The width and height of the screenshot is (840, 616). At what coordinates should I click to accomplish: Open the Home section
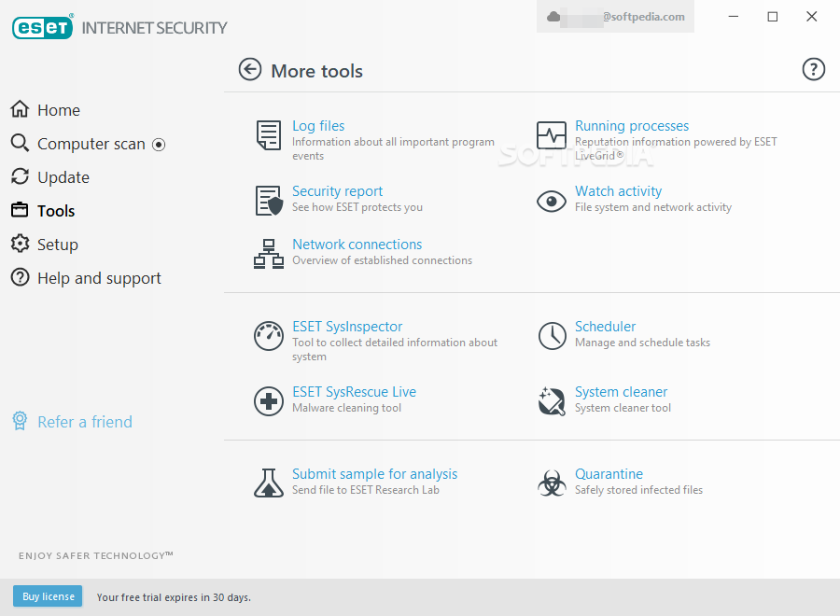pyautogui.click(x=59, y=110)
